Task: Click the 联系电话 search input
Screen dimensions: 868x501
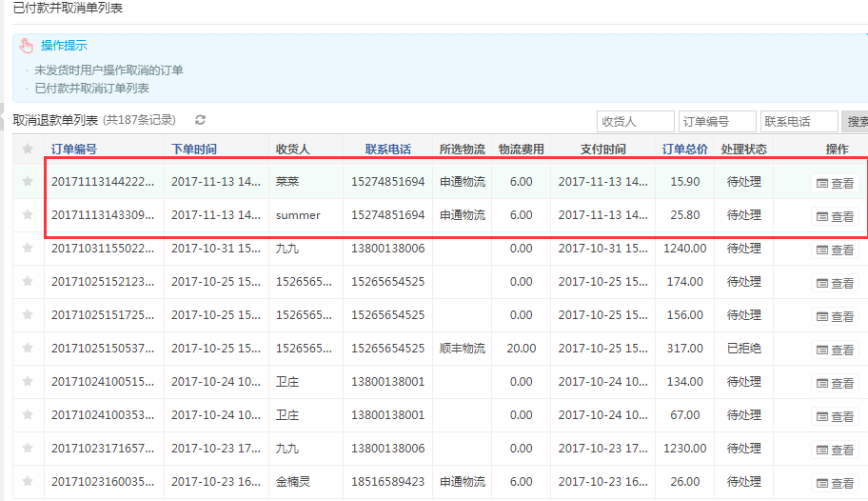Action: tap(799, 122)
